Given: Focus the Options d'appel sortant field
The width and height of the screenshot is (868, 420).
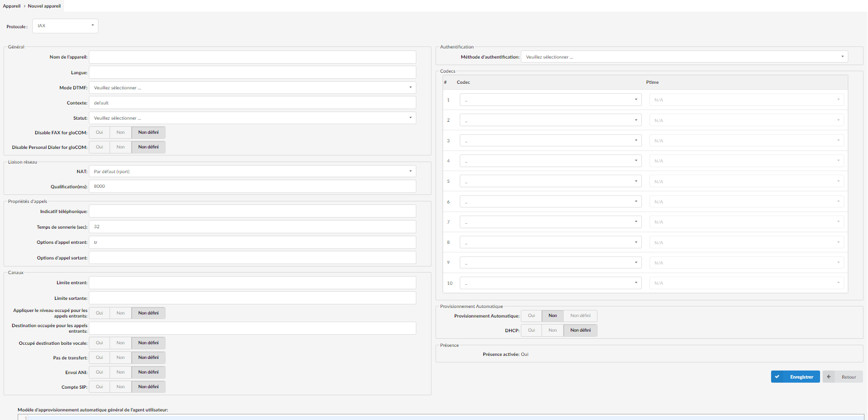Looking at the screenshot, I should tap(252, 257).
